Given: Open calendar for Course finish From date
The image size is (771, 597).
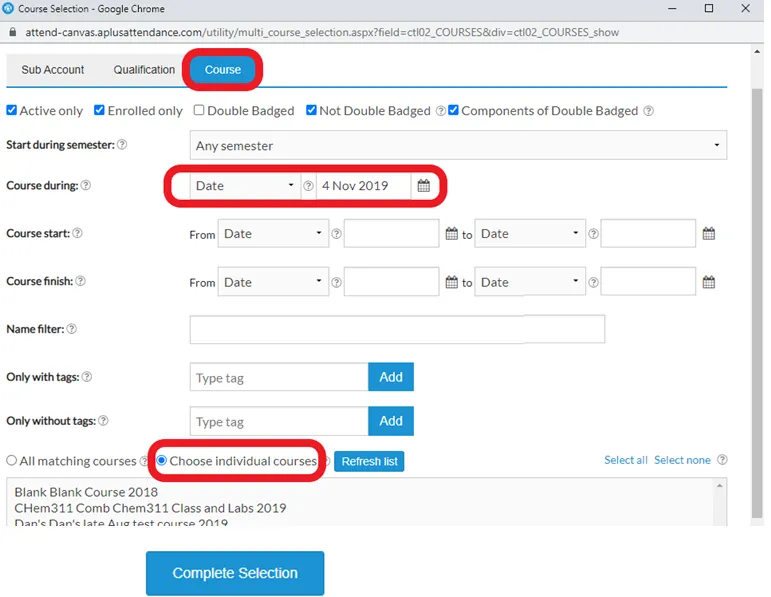Looking at the screenshot, I should pos(451,282).
